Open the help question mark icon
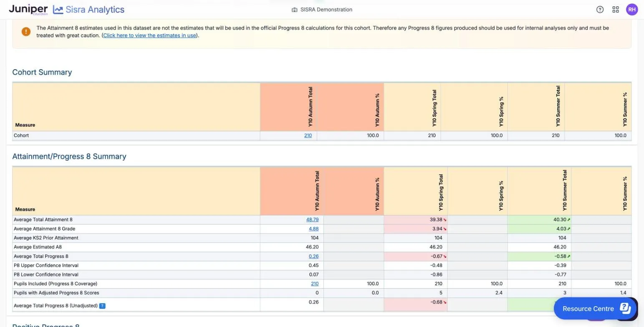The image size is (644, 327). tap(600, 10)
